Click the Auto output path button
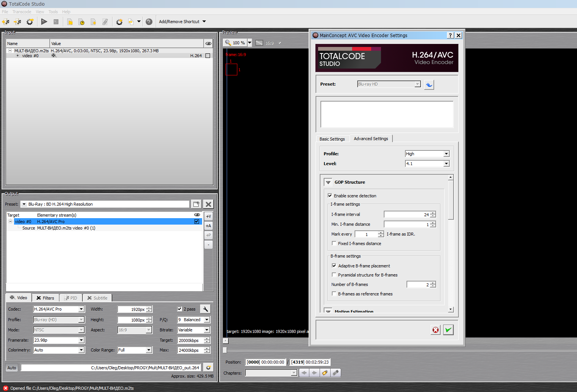Screen dimensions: 577x392 pyautogui.click(x=12, y=367)
